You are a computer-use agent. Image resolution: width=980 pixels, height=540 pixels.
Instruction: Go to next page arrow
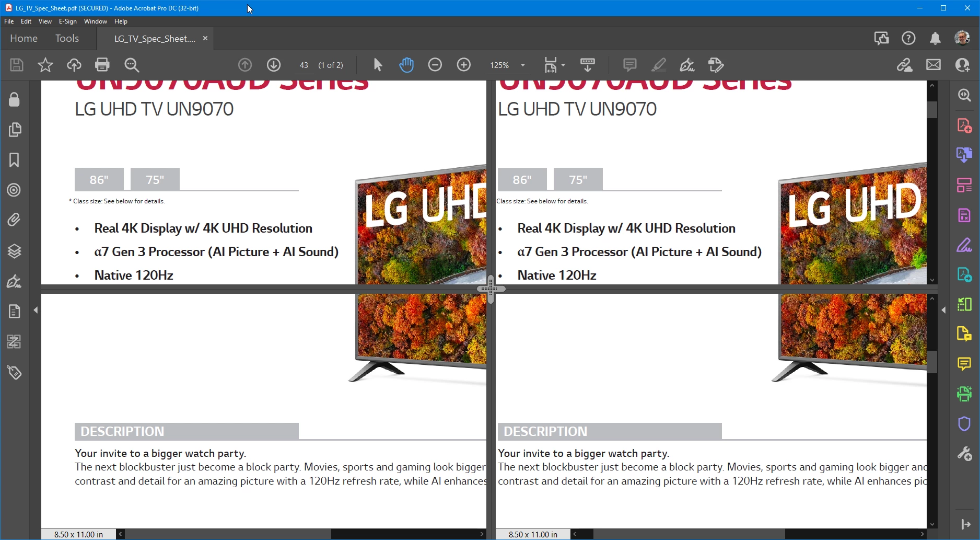(274, 65)
